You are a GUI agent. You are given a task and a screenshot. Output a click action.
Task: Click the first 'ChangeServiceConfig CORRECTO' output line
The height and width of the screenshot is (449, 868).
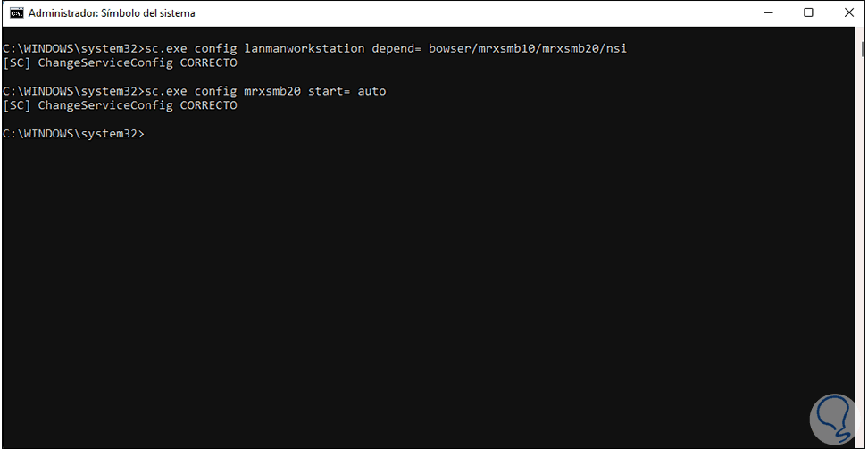[120, 62]
